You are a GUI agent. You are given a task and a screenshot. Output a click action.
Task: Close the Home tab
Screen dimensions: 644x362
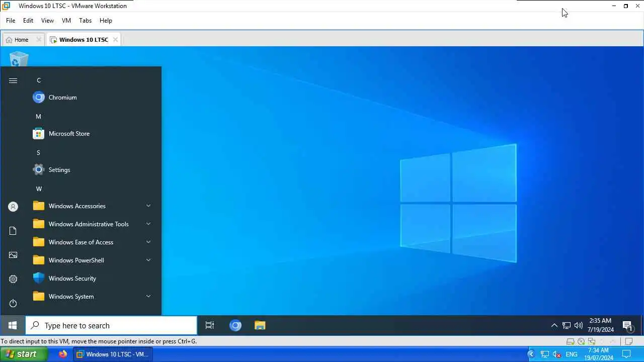[x=39, y=40]
